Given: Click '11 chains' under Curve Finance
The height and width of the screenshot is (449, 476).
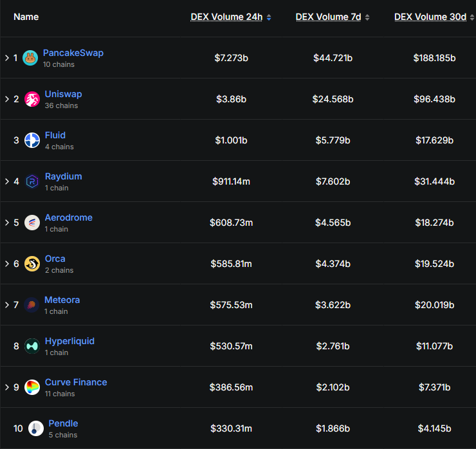Looking at the screenshot, I should point(60,394).
